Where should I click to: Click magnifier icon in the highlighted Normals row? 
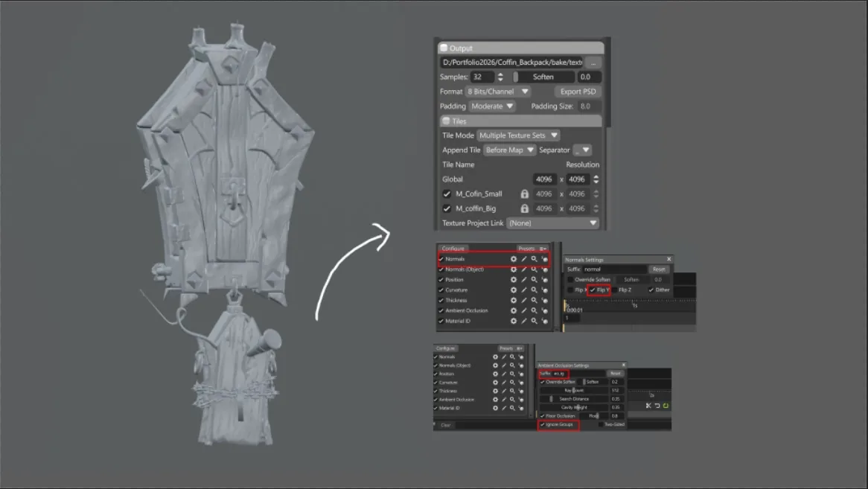point(534,259)
